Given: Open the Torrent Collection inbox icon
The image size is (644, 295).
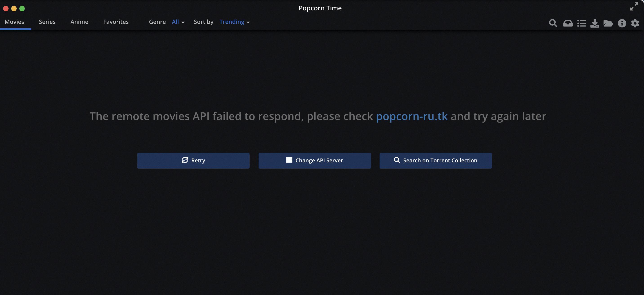Looking at the screenshot, I should [x=568, y=23].
